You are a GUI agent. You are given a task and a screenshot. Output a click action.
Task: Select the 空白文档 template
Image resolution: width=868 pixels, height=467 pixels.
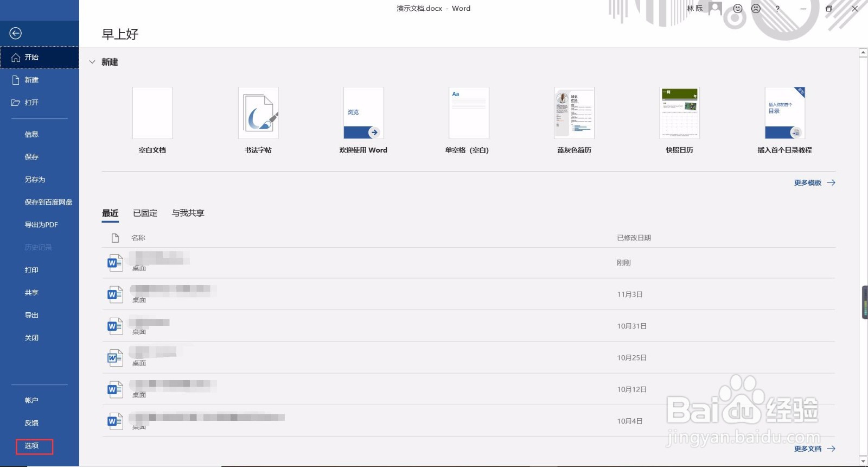[x=152, y=120]
